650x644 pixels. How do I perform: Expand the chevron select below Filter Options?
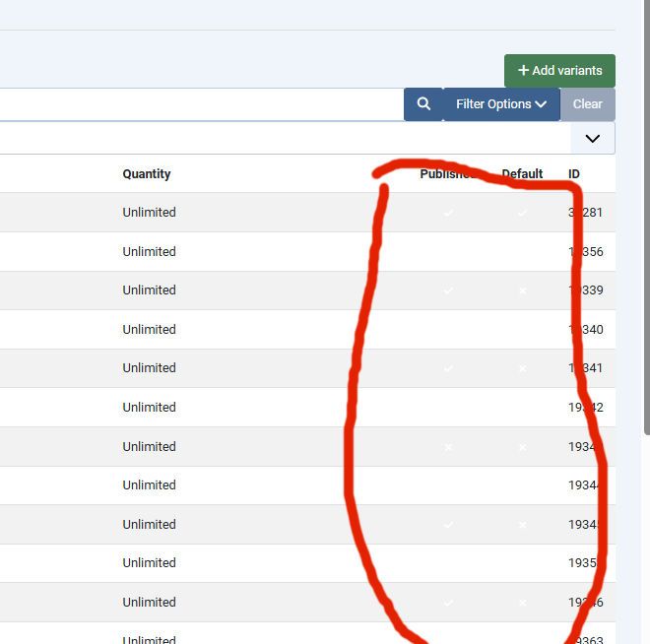pyautogui.click(x=592, y=139)
